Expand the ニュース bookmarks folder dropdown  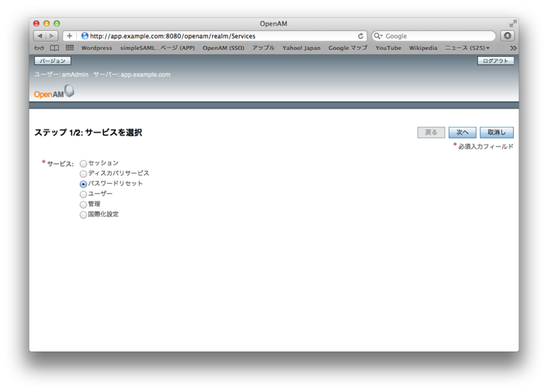pyautogui.click(x=468, y=48)
